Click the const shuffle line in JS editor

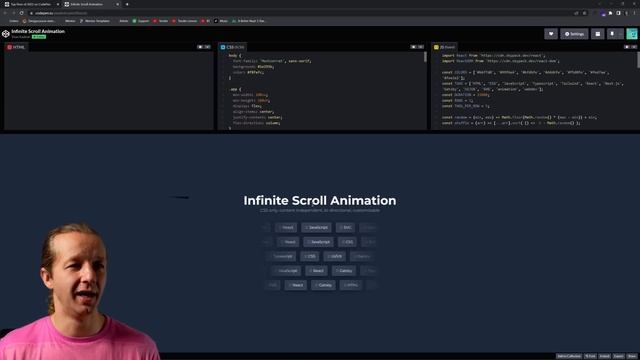point(511,123)
